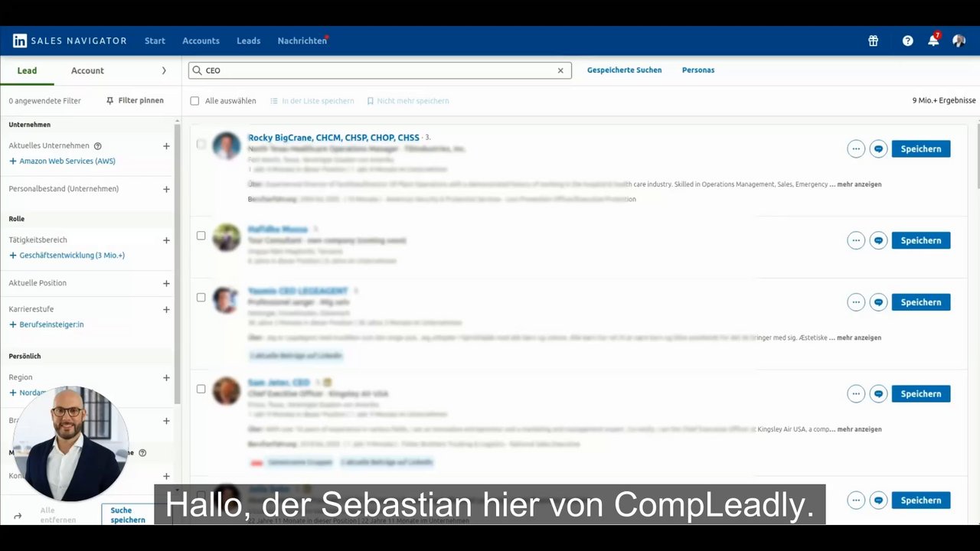Message the Kingsley Air CEO via chat icon
The image size is (980, 551).
[878, 393]
